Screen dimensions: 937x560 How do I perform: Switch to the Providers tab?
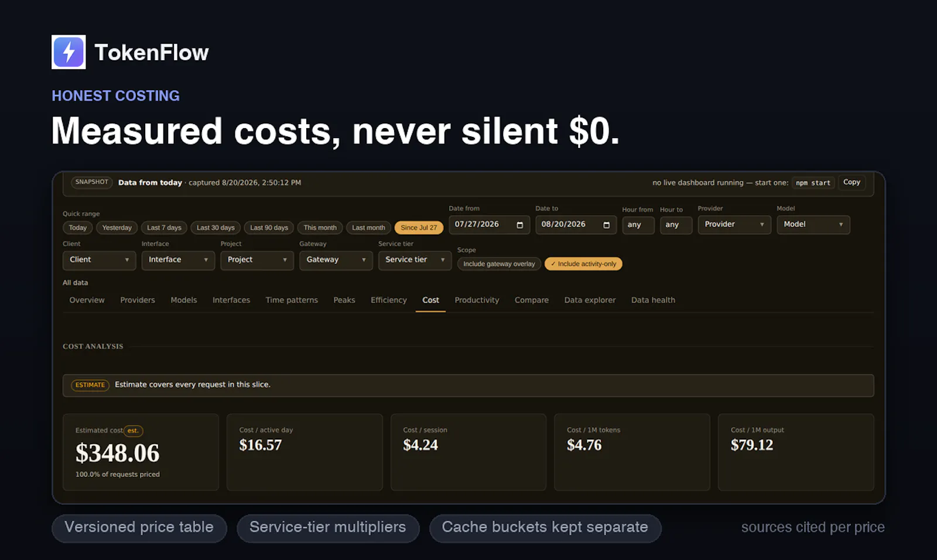[x=138, y=300]
